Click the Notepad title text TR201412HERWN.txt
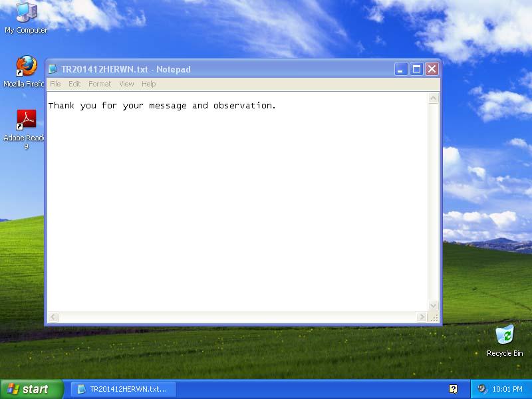Screen dimensions: 532x399 click(104, 69)
